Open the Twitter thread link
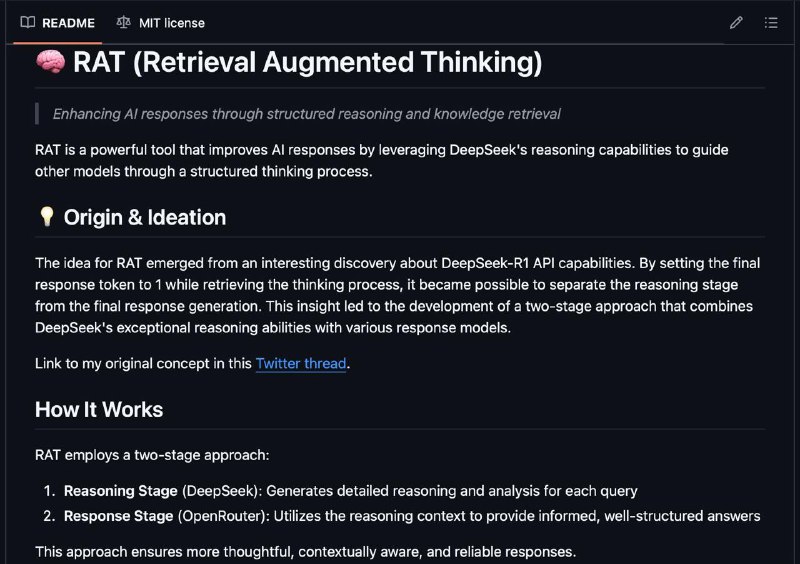Image resolution: width=800 pixels, height=564 pixels. 301,363
